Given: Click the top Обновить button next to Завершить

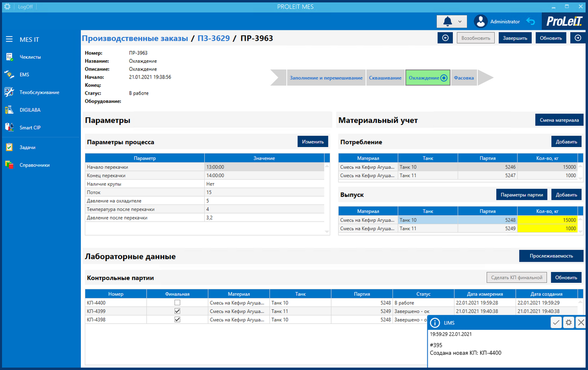Looking at the screenshot, I should click(x=551, y=38).
